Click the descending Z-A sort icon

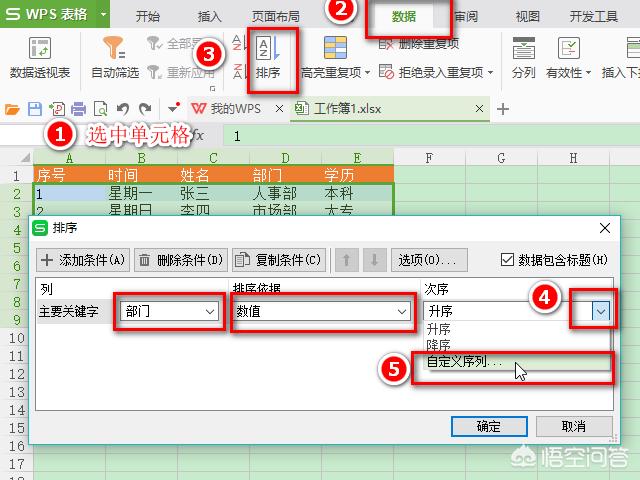237,72
